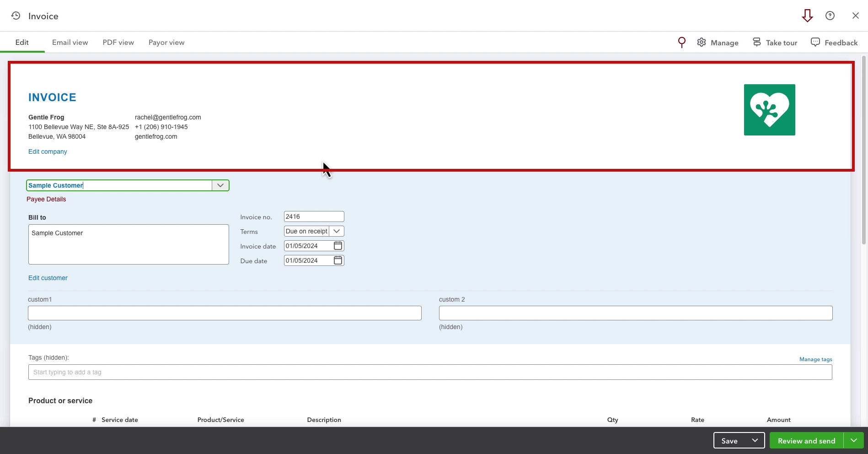The image size is (868, 454).
Task: Open the Invoice date calendar picker
Action: (x=338, y=246)
